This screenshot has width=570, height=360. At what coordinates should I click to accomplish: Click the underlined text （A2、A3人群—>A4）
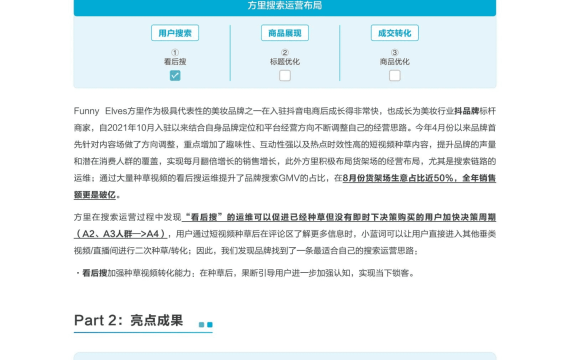point(120,234)
